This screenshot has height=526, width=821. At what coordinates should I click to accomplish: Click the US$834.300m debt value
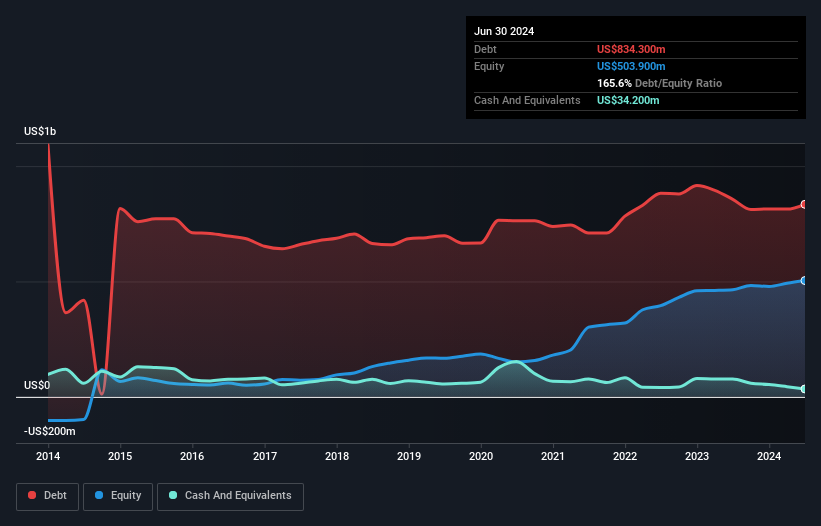click(x=631, y=49)
